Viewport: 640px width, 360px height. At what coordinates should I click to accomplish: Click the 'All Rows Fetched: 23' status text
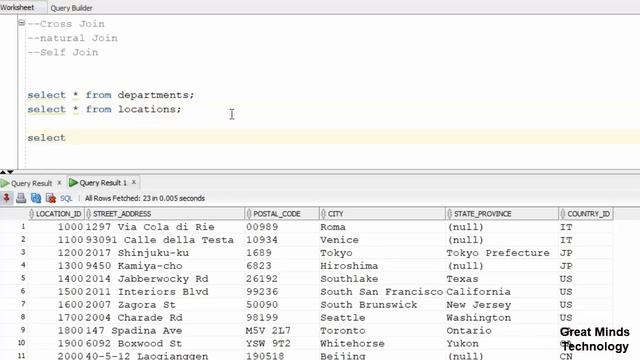145,198
